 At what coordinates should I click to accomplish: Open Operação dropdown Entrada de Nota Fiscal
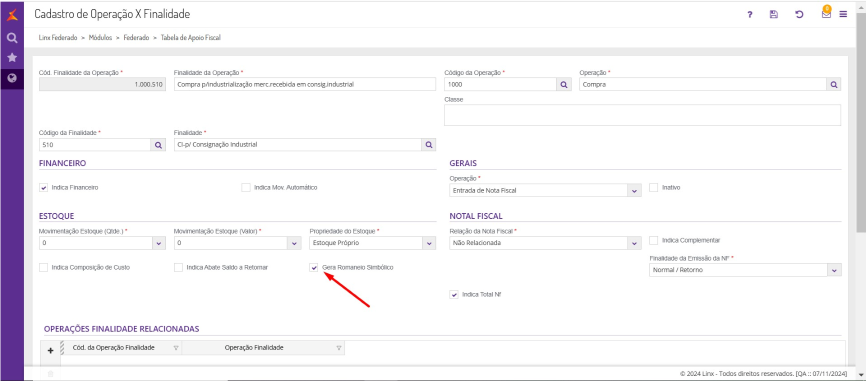634,190
